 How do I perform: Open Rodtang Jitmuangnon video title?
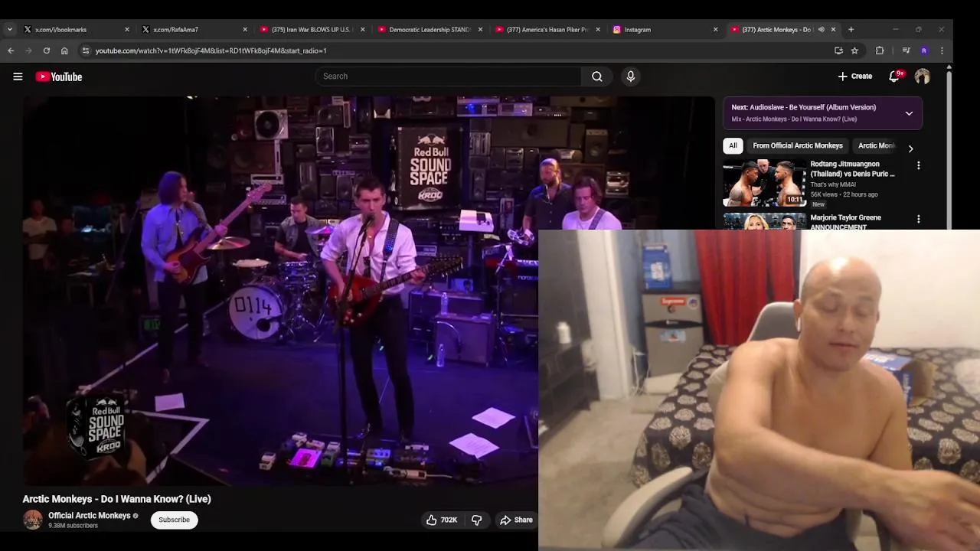pos(852,169)
